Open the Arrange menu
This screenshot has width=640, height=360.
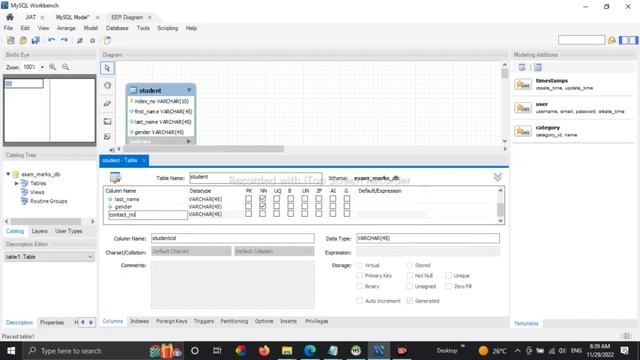click(x=66, y=28)
